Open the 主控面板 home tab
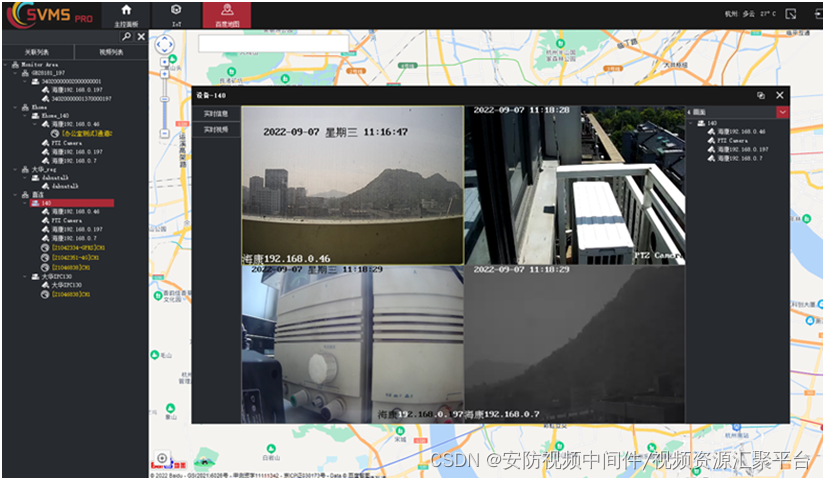 click(126, 15)
